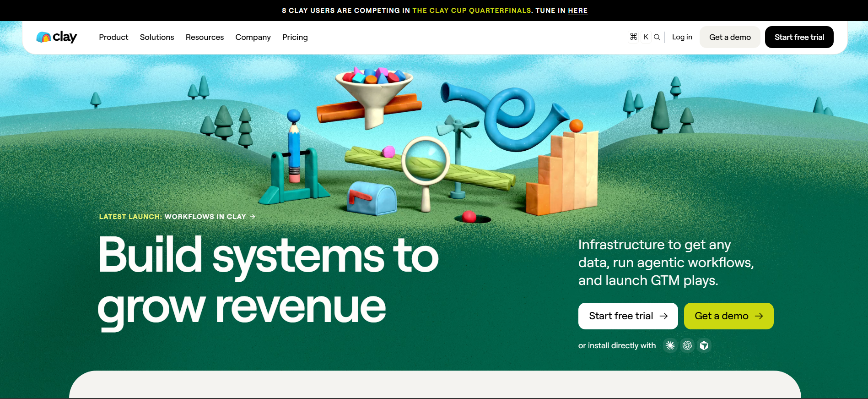Screen dimensions: 868x399
Task: Go to the Pricing page
Action: 295,37
